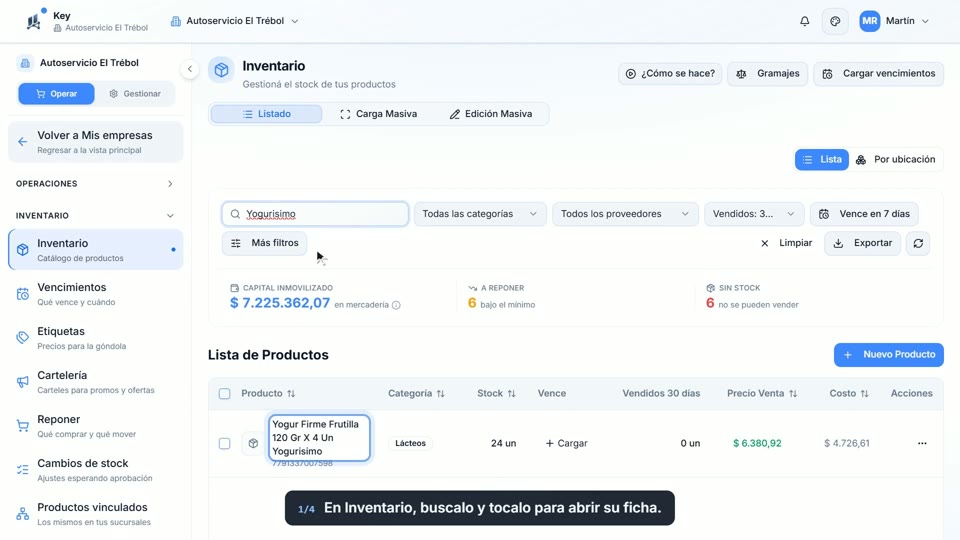Click Limpiar to clear filters
The width and height of the screenshot is (960, 540).
point(787,243)
